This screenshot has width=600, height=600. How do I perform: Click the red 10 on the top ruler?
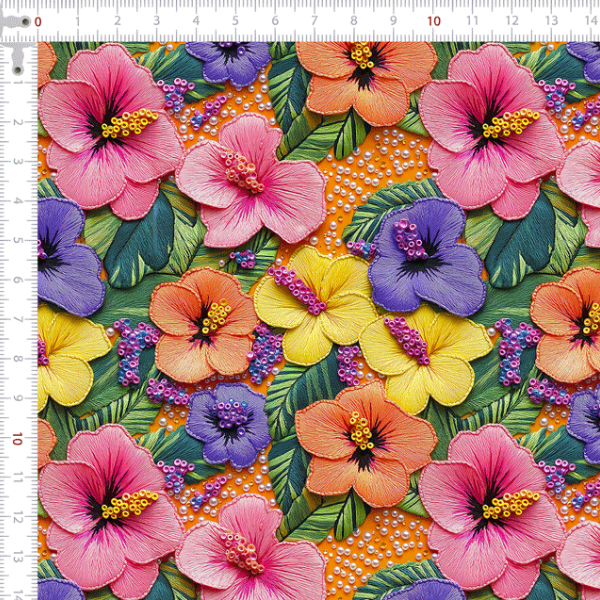[434, 21]
